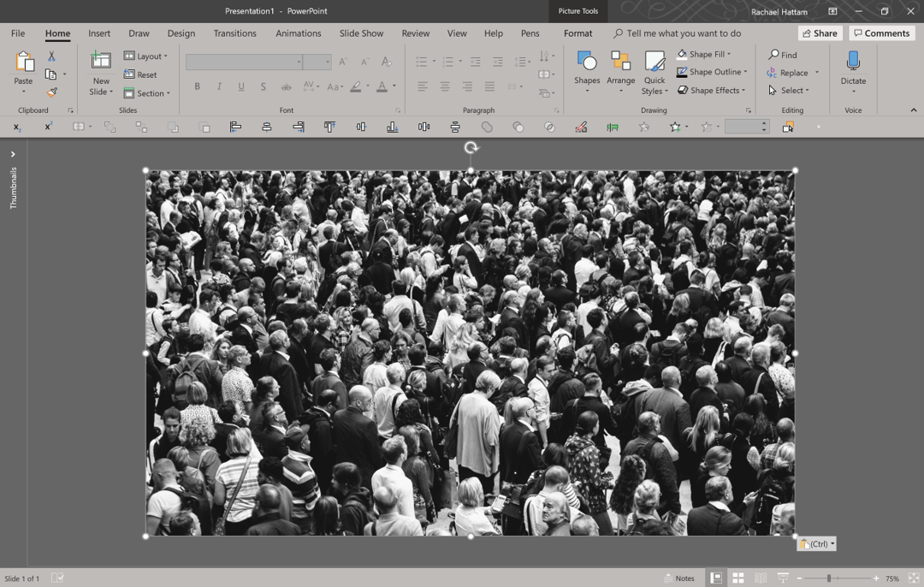This screenshot has width=924, height=587.
Task: Switch to Slide Sorter view icon
Action: 737,578
